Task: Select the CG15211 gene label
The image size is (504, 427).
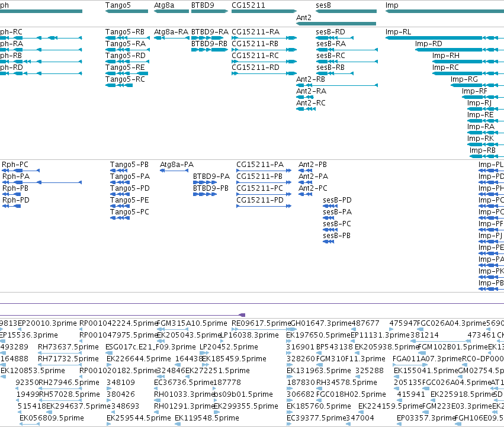Action: [x=248, y=5]
